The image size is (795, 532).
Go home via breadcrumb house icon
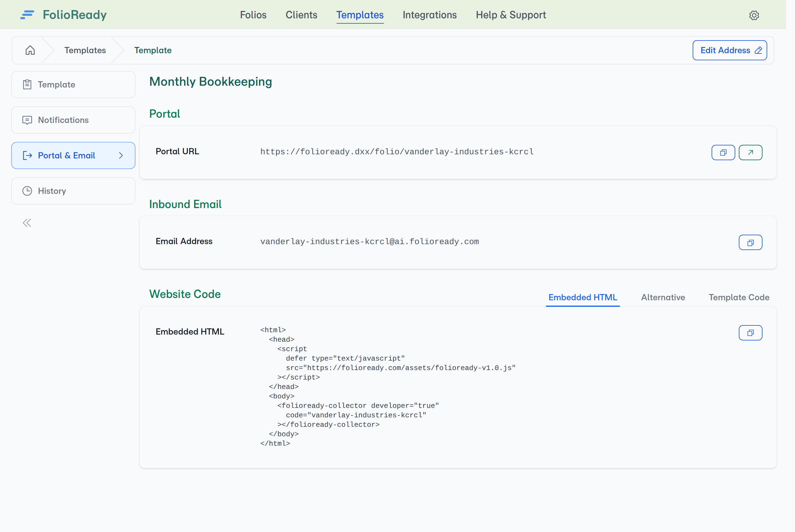pyautogui.click(x=30, y=50)
